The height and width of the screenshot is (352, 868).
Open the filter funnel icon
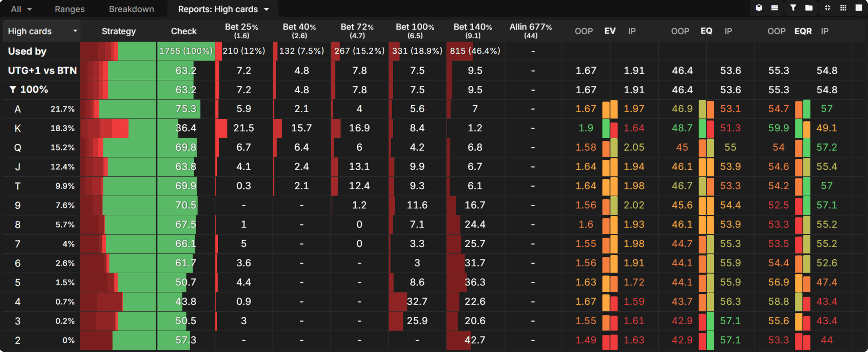[792, 7]
